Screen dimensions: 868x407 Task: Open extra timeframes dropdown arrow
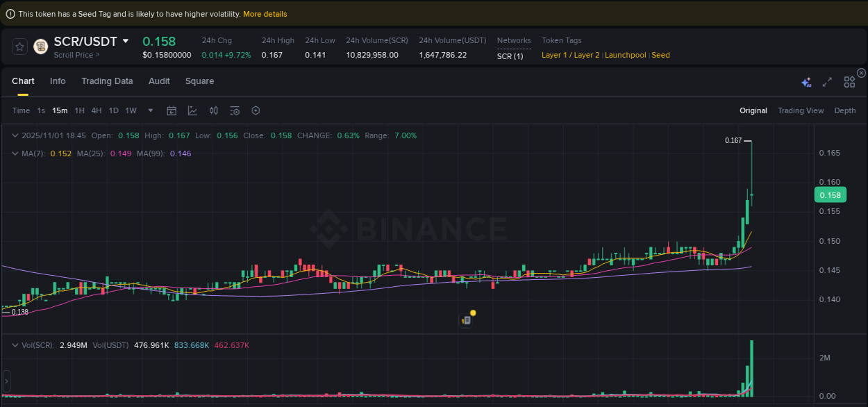pyautogui.click(x=150, y=110)
